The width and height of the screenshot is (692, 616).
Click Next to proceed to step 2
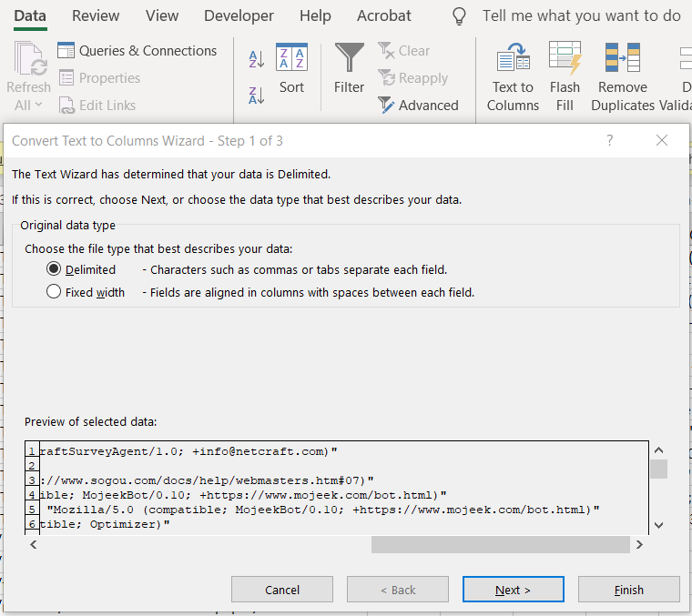coord(514,590)
